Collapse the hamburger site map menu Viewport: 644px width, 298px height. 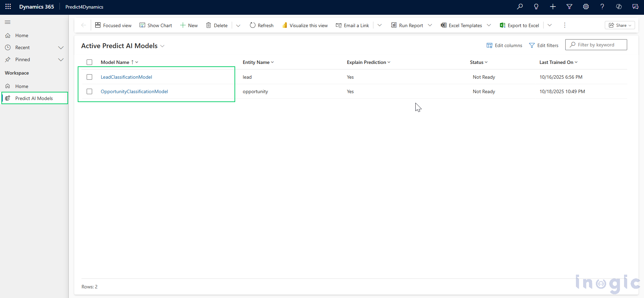pos(8,22)
